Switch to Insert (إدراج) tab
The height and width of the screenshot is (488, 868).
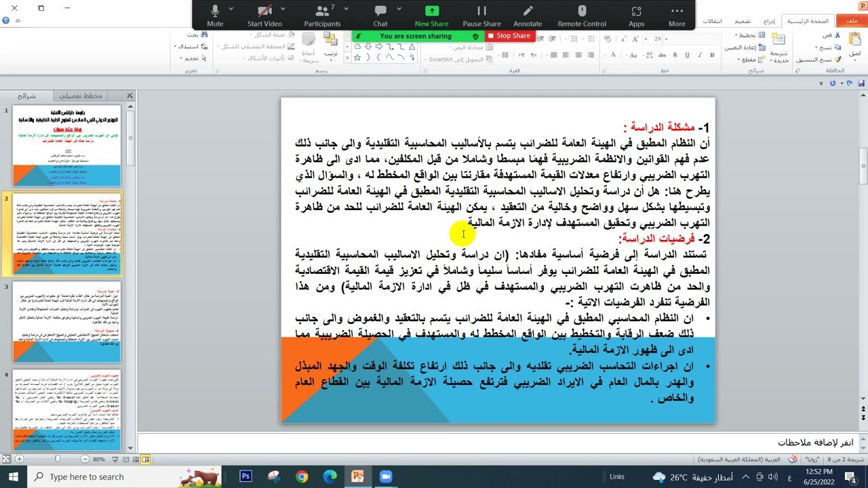click(769, 21)
